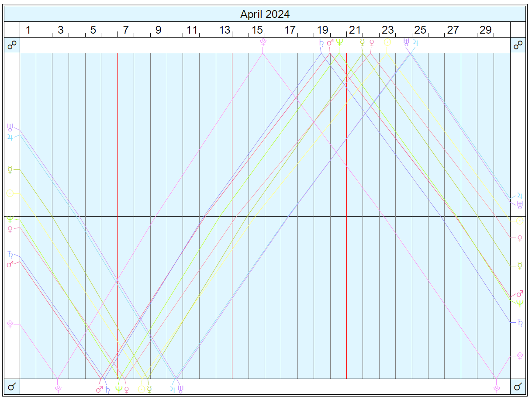Click the Jupiter glyph in the top opposition row
The height and width of the screenshot is (400, 532).
[416, 43]
